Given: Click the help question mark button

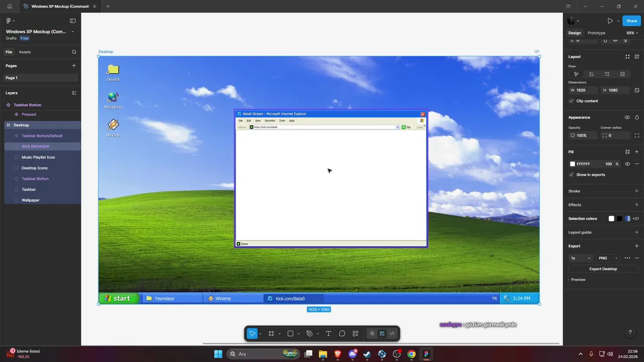Looking at the screenshot, I should tap(630, 332).
